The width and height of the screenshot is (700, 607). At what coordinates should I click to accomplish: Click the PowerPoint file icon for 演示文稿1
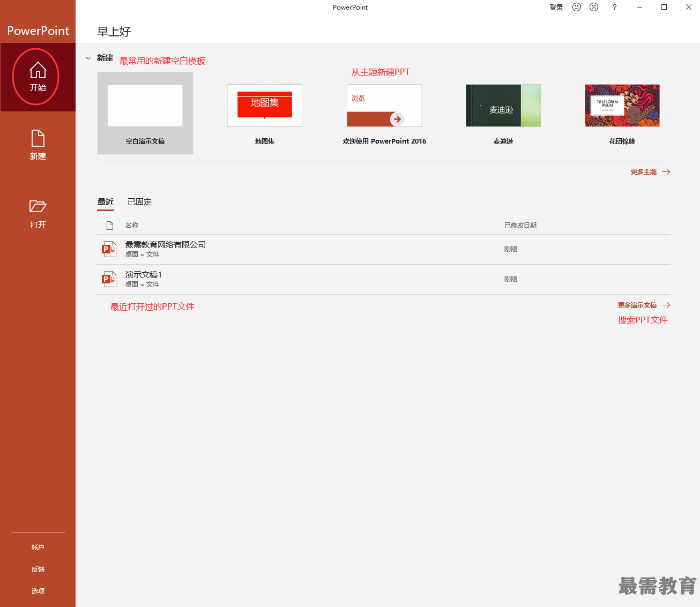pyautogui.click(x=109, y=279)
